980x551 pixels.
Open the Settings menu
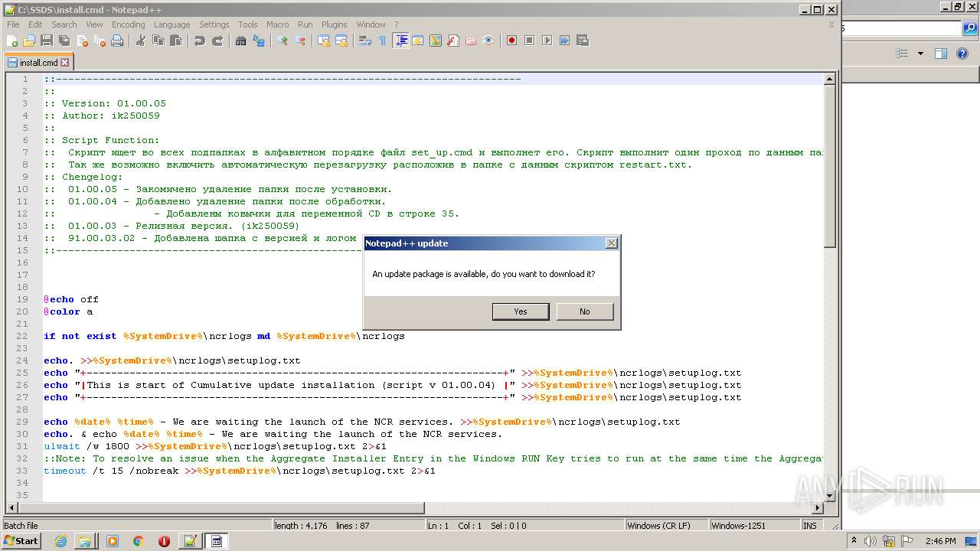pos(214,24)
